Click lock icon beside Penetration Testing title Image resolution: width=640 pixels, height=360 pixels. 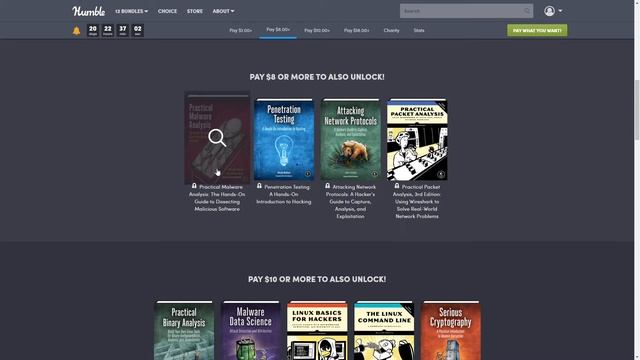tap(259, 186)
